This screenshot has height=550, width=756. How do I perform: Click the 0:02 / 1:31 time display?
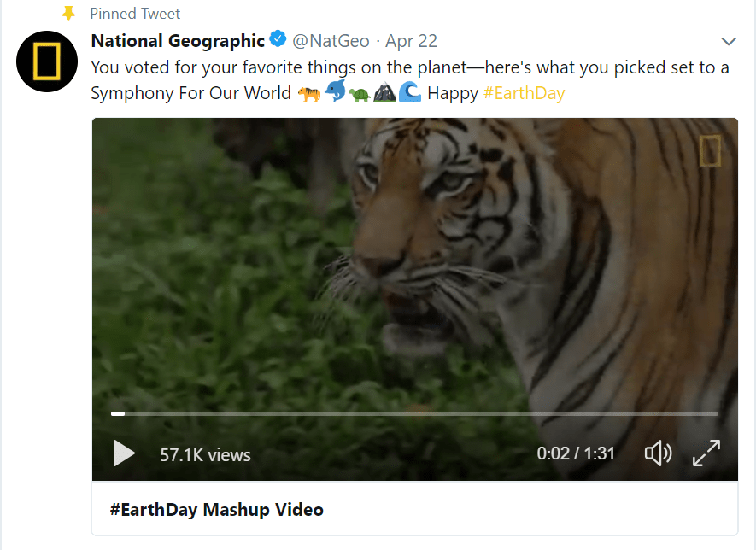click(576, 453)
